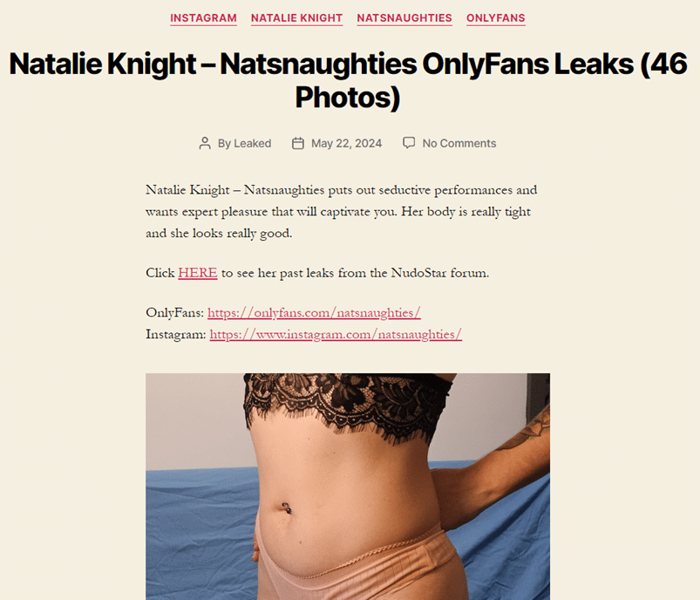Open the NATSNAUGHTIES category link
The width and height of the screenshot is (700, 600).
tap(404, 18)
